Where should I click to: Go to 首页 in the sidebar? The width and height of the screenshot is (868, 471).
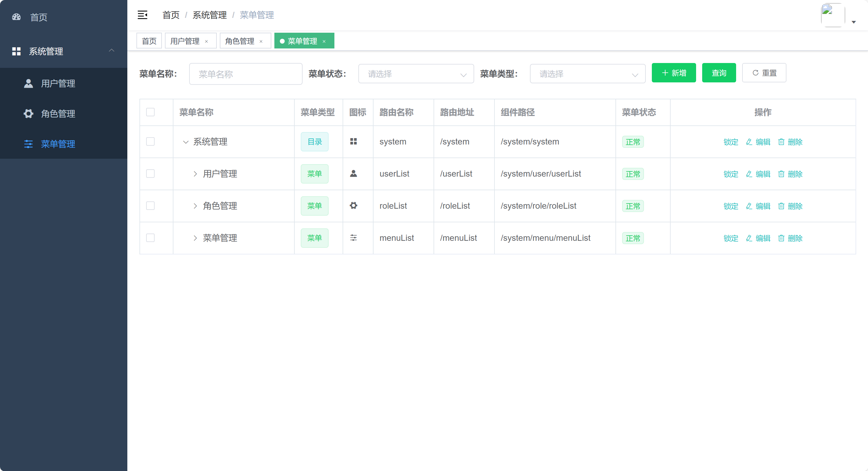point(64,17)
